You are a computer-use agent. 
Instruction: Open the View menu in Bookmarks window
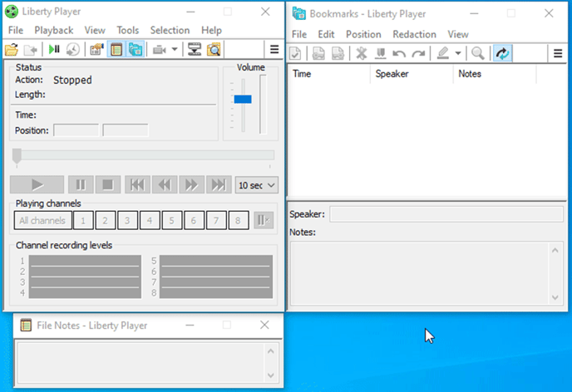click(x=458, y=34)
